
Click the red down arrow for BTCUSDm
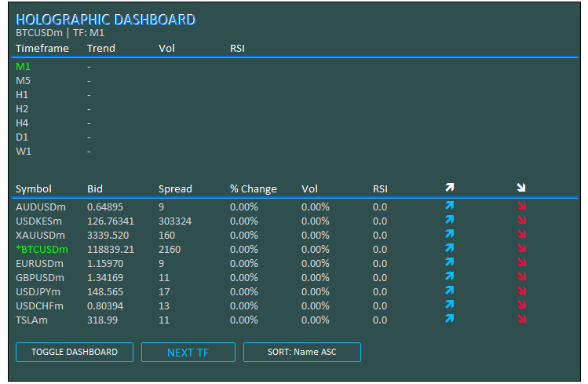521,248
